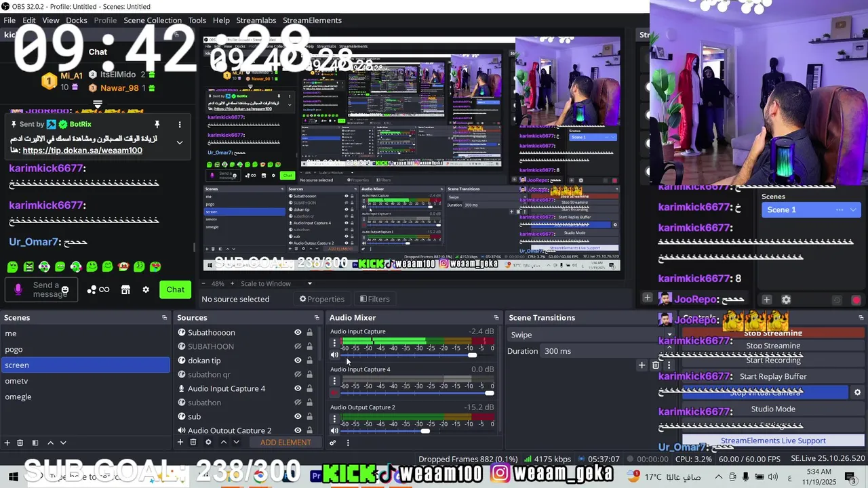Open the StreamElements menu
The width and height of the screenshot is (868, 488).
pyautogui.click(x=312, y=20)
